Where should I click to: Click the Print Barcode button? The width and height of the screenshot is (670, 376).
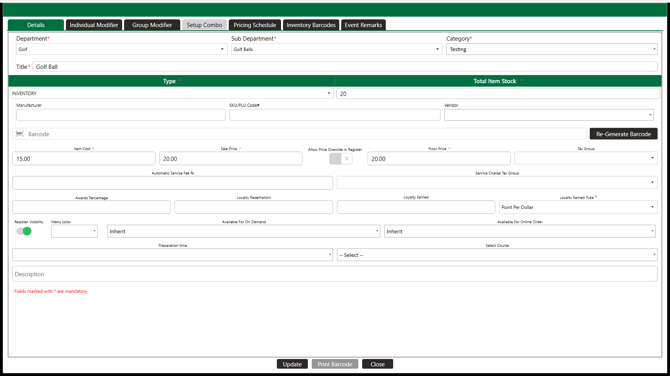pos(335,364)
